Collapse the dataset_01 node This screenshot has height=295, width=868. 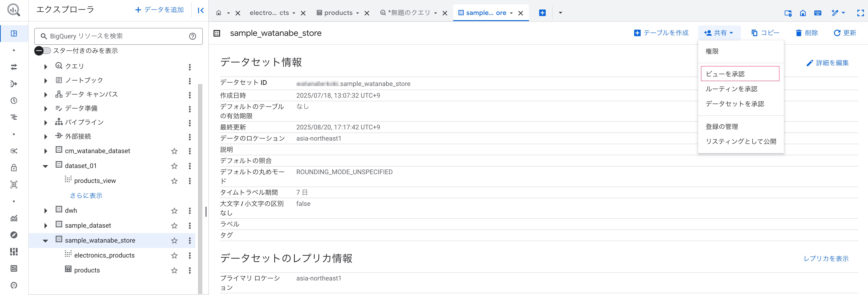pos(45,166)
